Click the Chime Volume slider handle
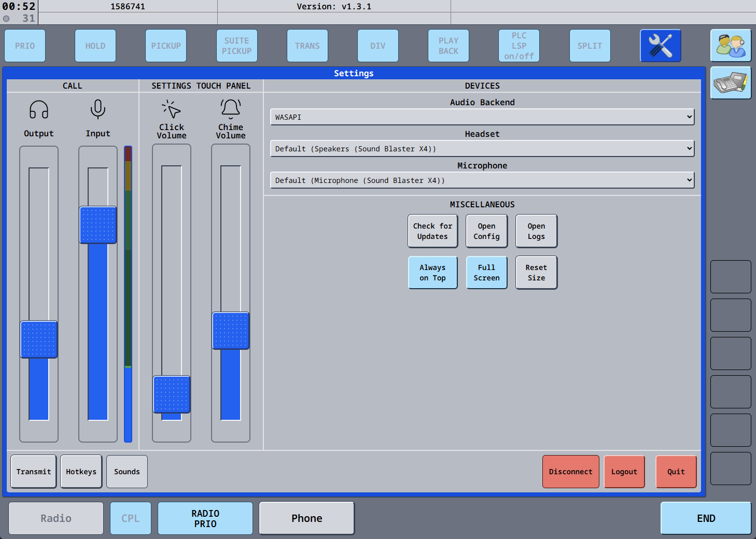This screenshot has width=756, height=539. click(x=231, y=331)
